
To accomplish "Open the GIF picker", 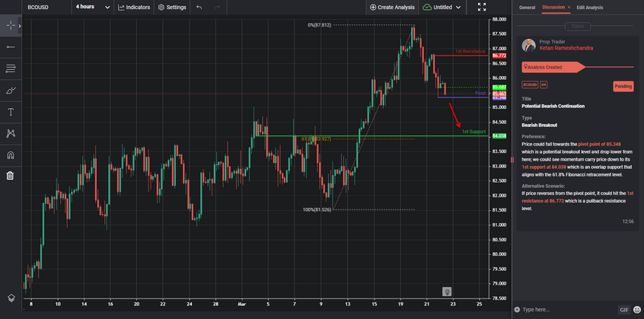I will [624, 310].
